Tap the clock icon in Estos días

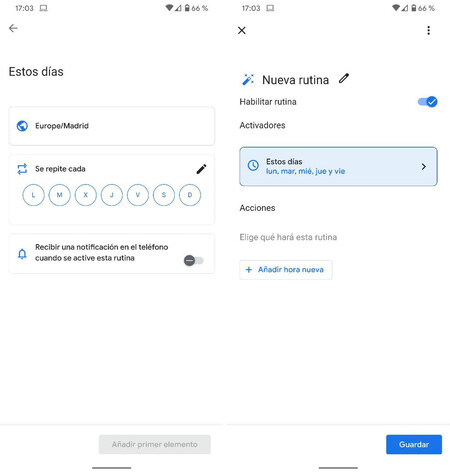253,165
